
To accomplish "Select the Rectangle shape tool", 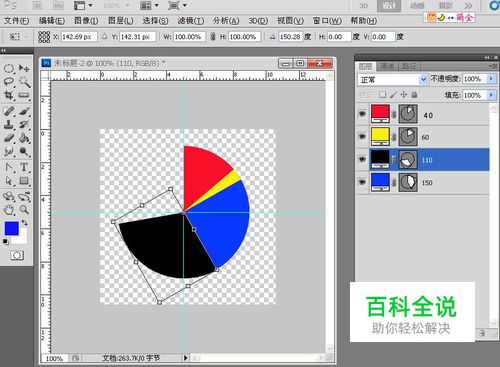I will (24, 181).
